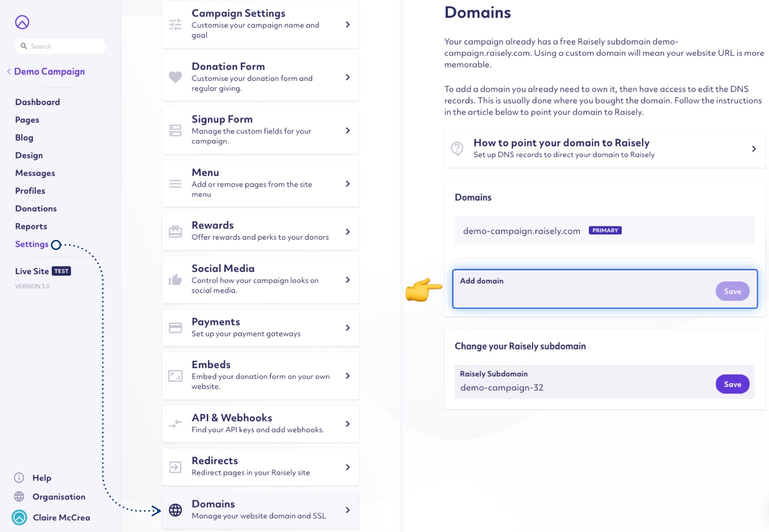Expand Domains settings chevron
Viewport: 769px width, 532px height.
pyautogui.click(x=348, y=510)
